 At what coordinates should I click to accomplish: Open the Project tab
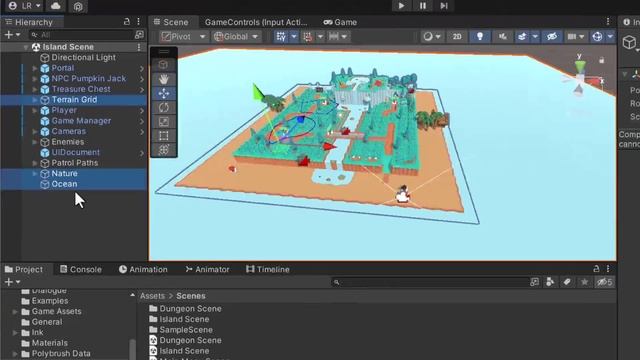(24, 269)
